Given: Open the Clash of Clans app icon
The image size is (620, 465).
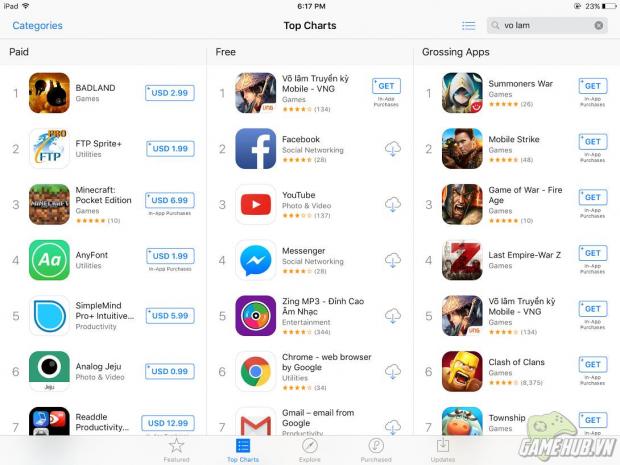Looking at the screenshot, I should (462, 371).
